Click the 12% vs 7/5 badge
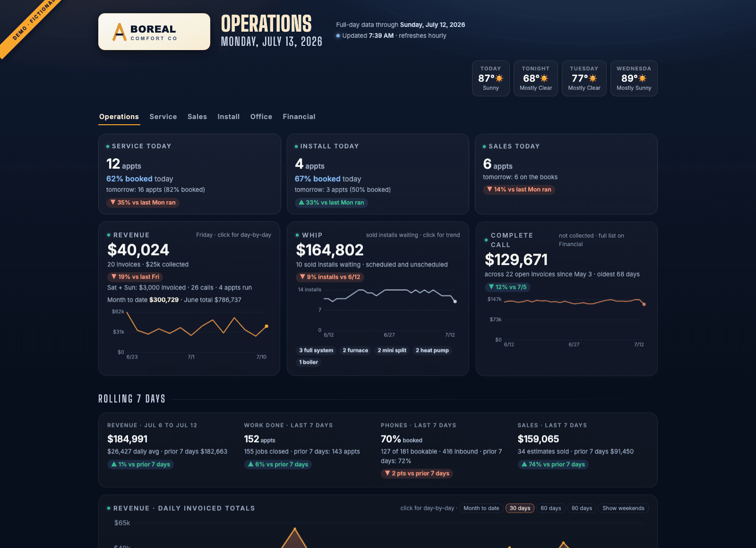The height and width of the screenshot is (548, 756). [x=507, y=287]
